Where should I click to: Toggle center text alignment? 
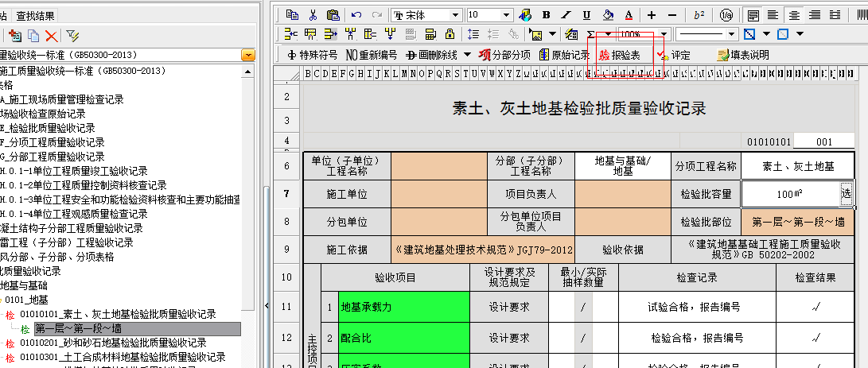[x=793, y=14]
